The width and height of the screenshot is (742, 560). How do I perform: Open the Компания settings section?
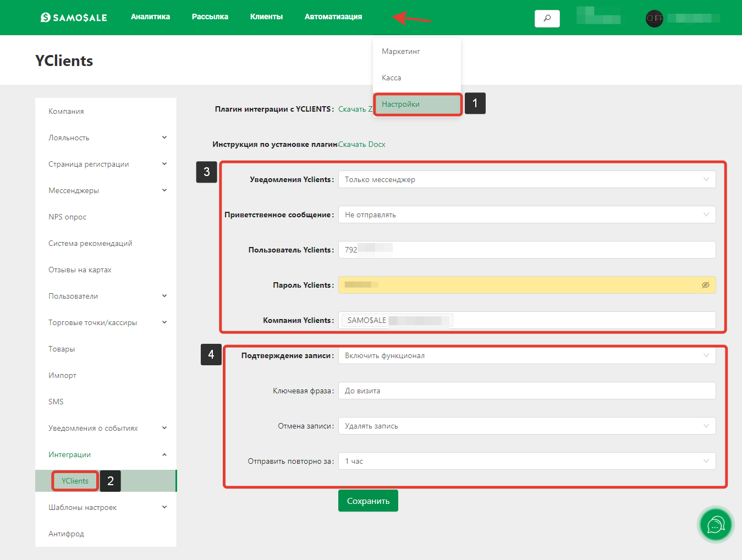[x=106, y=111]
